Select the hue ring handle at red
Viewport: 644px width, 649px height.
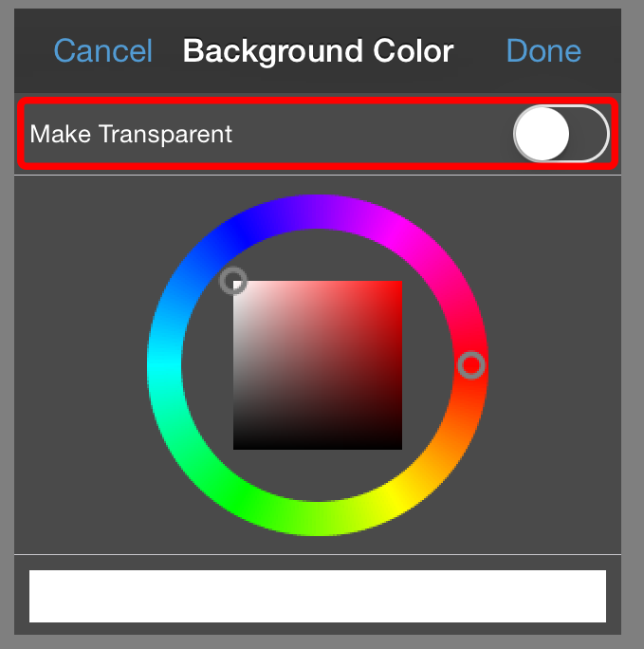pyautogui.click(x=470, y=365)
